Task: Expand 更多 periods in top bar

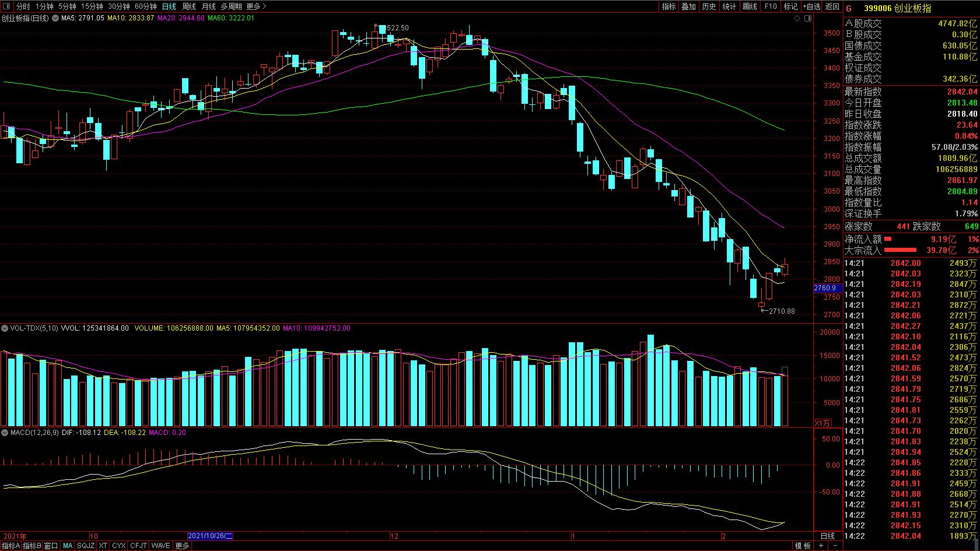Action: (x=256, y=6)
